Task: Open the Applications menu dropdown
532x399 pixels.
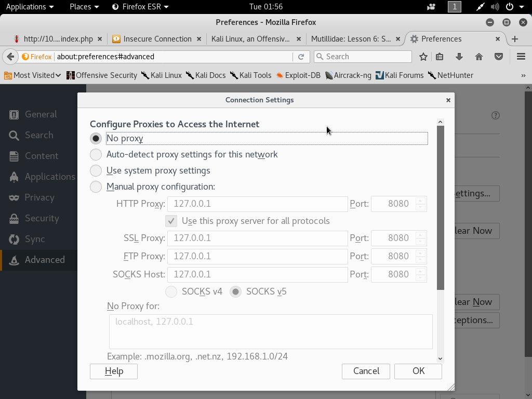Action: click(x=30, y=7)
